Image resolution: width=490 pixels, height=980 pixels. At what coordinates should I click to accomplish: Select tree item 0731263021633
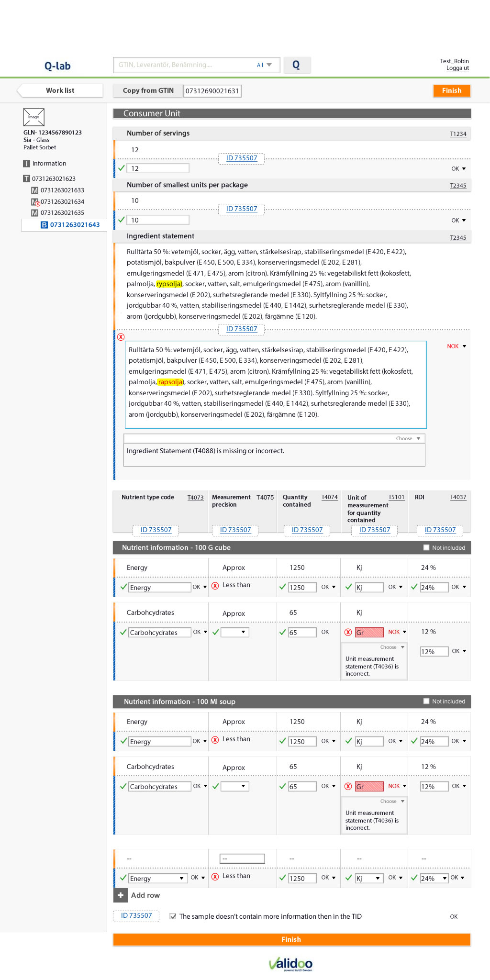(62, 190)
